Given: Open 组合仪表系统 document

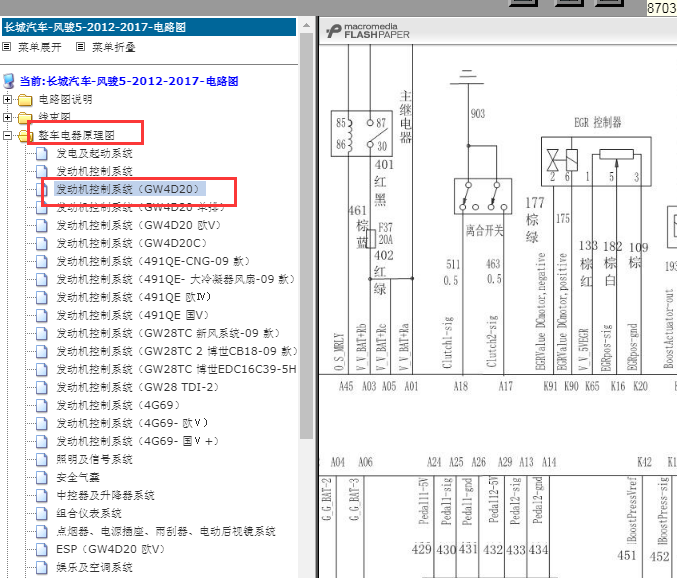Looking at the screenshot, I should pos(89,513).
